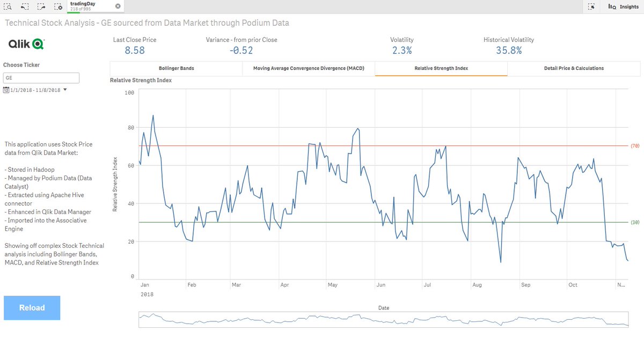644x345 pixels.
Task: Click the red (70) reference line label
Action: 634,146
